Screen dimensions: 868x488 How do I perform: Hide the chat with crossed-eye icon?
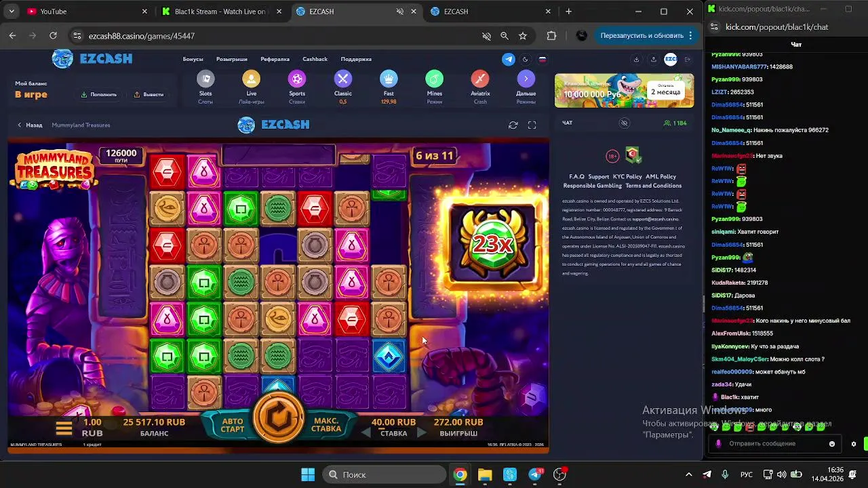tap(625, 123)
